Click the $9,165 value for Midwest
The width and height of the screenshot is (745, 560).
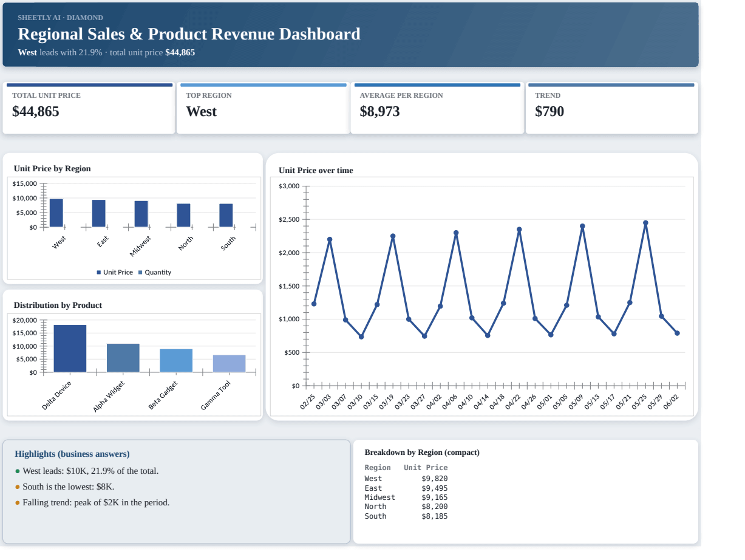(435, 497)
